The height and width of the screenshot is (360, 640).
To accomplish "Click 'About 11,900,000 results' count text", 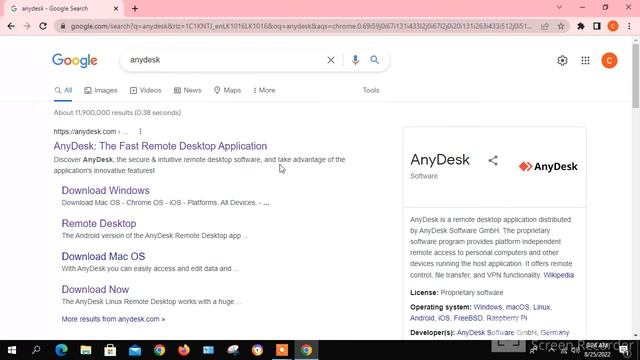I will [x=118, y=113].
